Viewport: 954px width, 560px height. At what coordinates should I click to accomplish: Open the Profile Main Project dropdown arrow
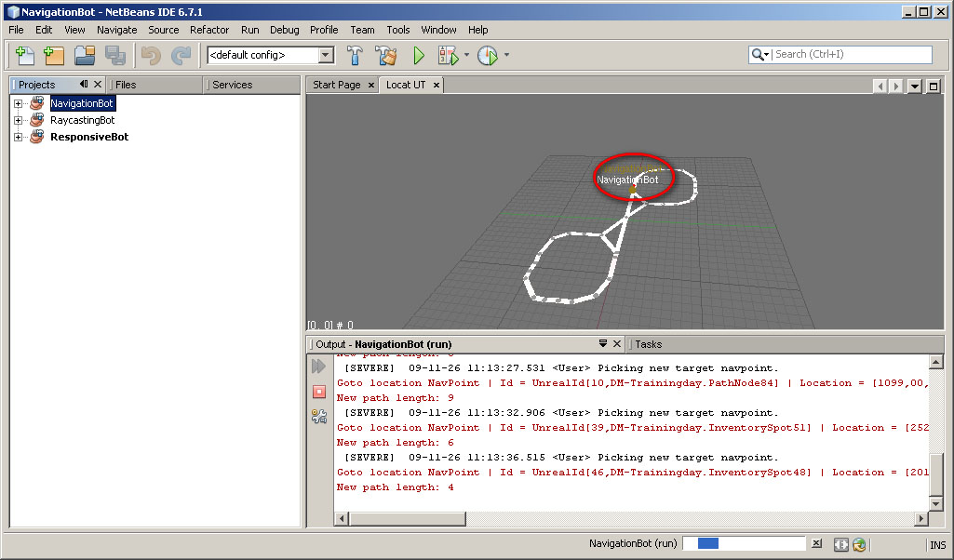[x=506, y=55]
